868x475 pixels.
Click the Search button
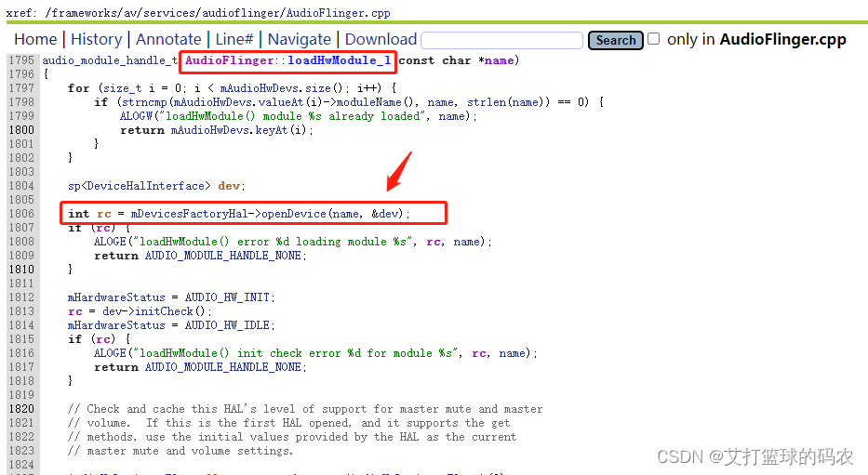[x=616, y=40]
